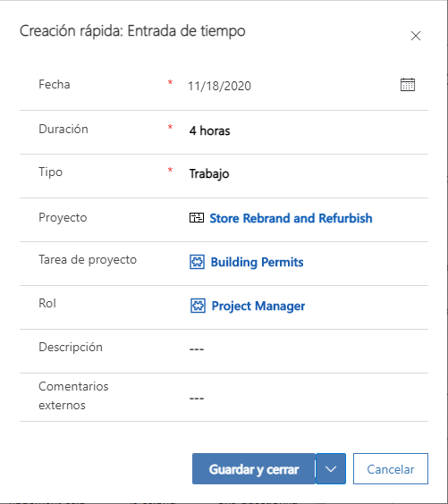Click the puzzle icon next to Building Permits
Viewport: 448px width, 504px height.
[197, 262]
